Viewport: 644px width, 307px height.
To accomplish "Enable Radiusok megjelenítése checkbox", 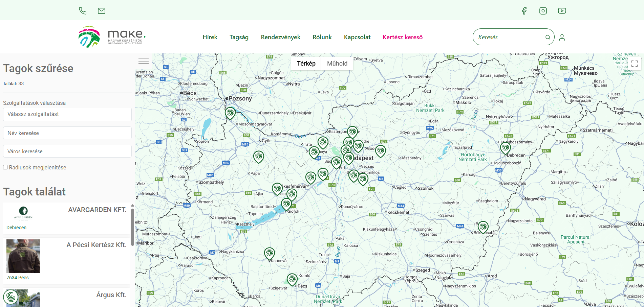I will click(5, 167).
